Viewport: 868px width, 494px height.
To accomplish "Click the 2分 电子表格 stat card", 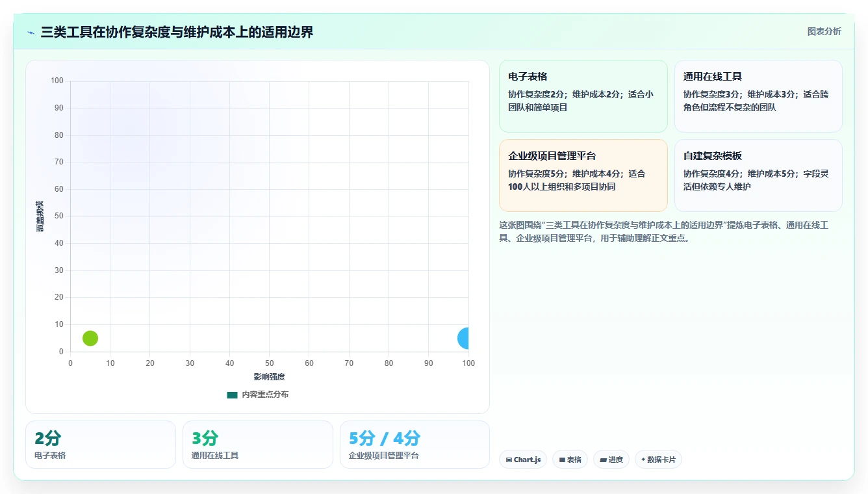I will (x=101, y=445).
